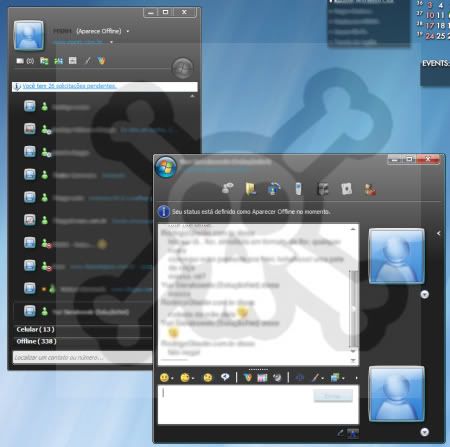Open the activities icon in chat toolbar
450x447 pixels.
pos(323,189)
